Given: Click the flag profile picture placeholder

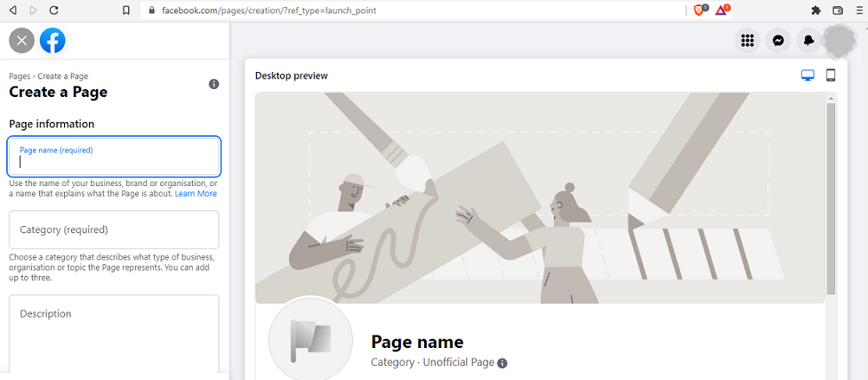Looking at the screenshot, I should [310, 338].
